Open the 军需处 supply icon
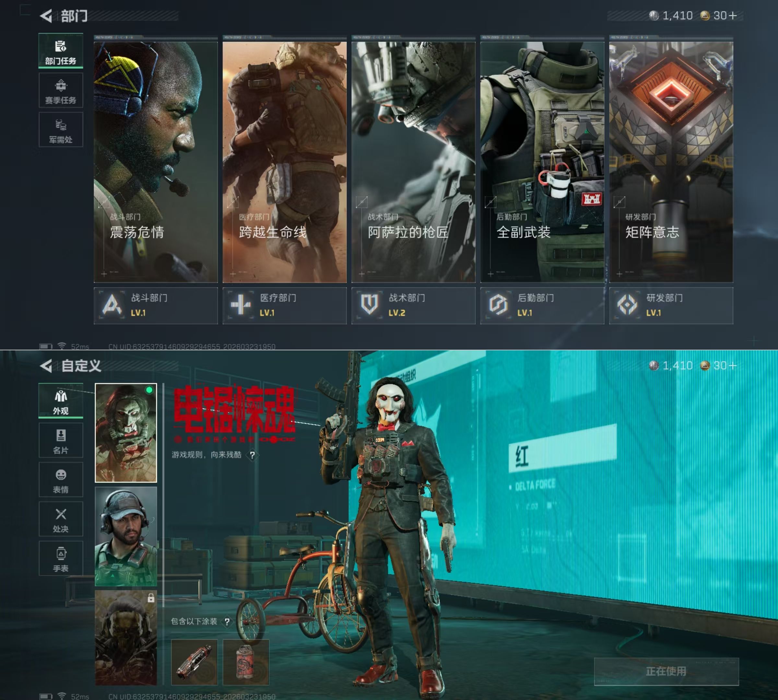 coord(61,130)
